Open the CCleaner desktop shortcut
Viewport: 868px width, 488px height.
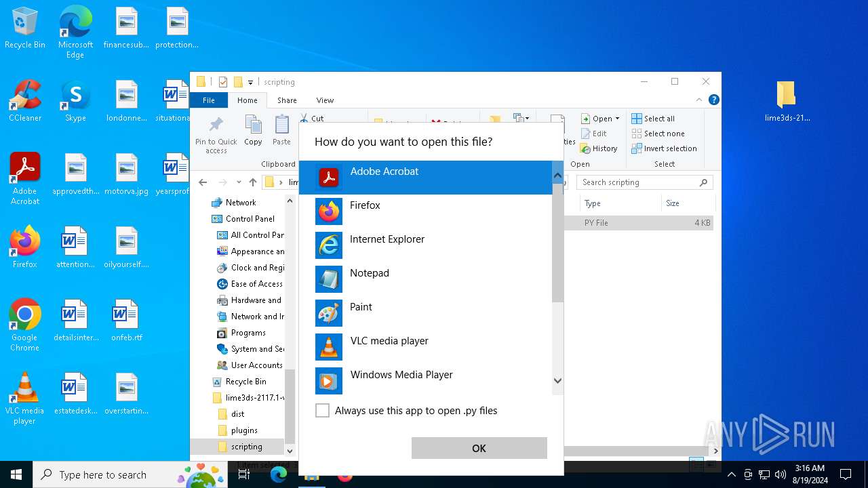coord(25,101)
